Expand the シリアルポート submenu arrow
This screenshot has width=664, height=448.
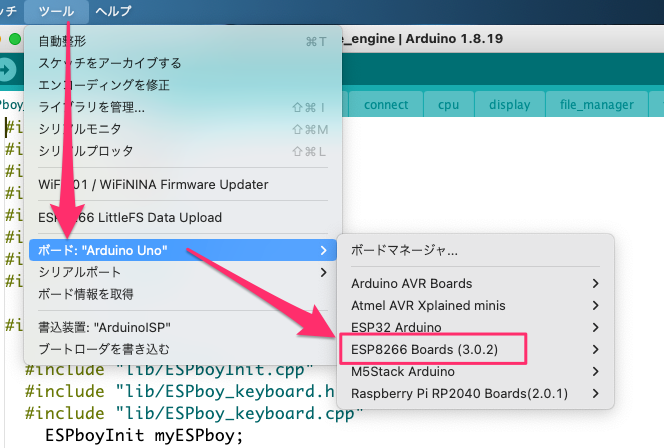point(322,272)
